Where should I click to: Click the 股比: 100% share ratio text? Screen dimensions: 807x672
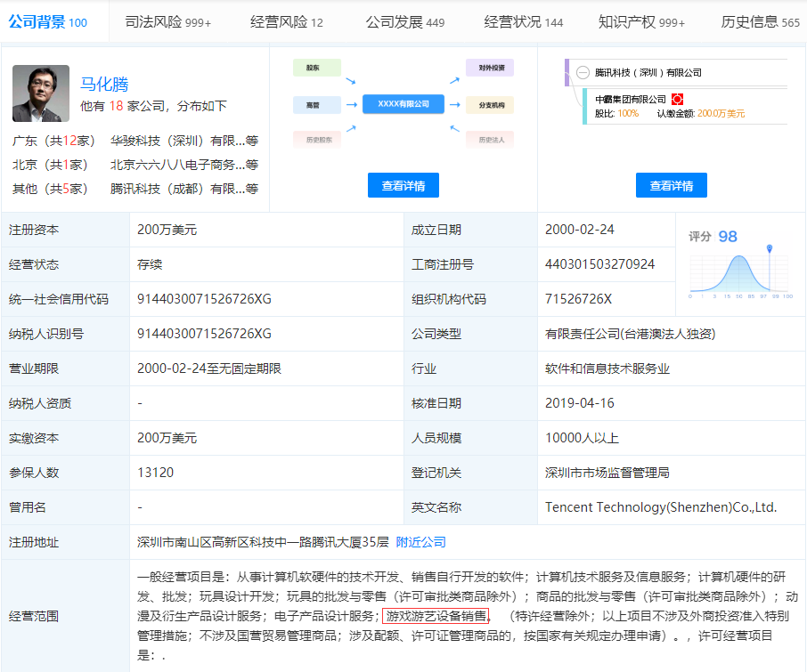(616, 114)
